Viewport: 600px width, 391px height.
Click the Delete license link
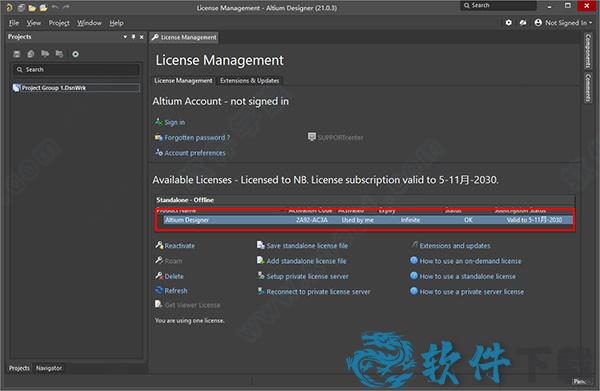click(174, 276)
